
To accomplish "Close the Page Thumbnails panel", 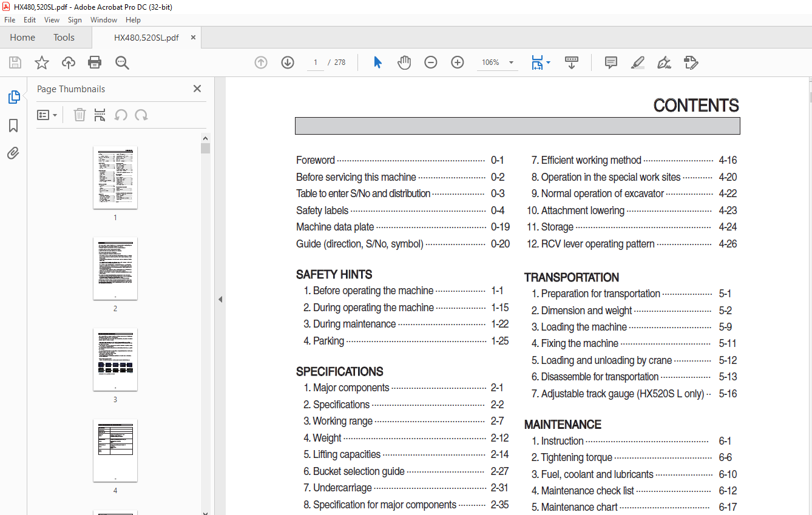I will coord(197,89).
